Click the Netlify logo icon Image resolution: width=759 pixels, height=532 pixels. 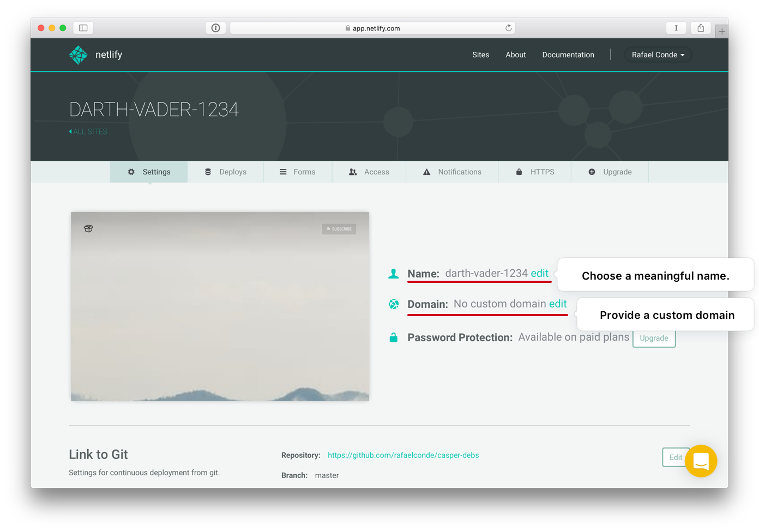[78, 55]
